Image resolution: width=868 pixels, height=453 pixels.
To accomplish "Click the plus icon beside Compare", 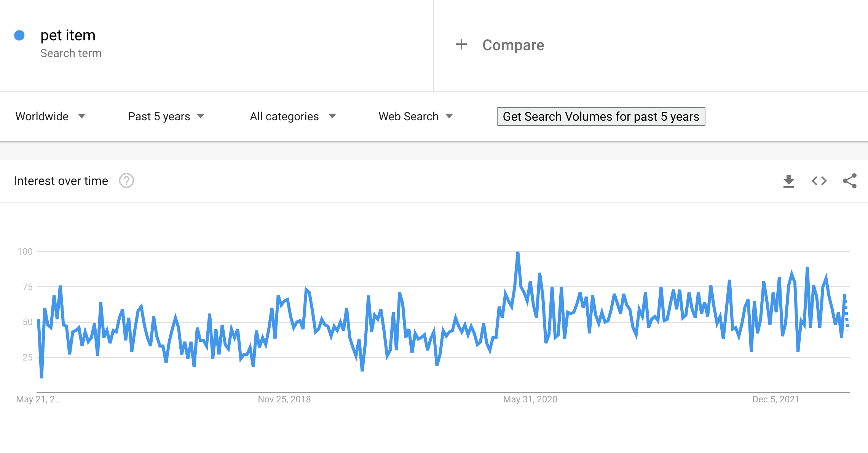I will (461, 45).
